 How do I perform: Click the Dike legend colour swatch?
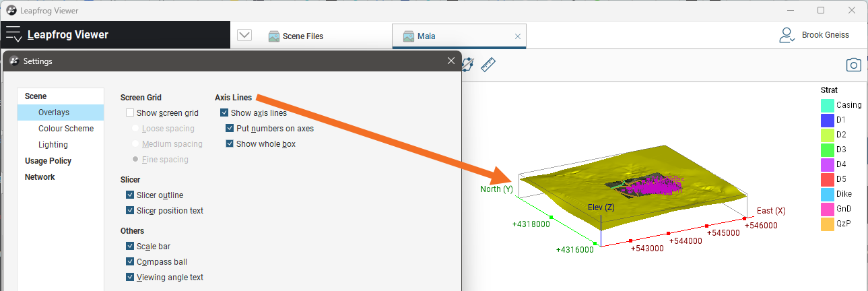828,193
